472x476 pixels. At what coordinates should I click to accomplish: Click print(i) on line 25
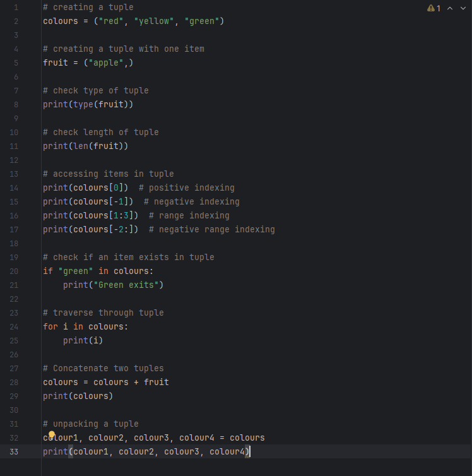pos(83,341)
